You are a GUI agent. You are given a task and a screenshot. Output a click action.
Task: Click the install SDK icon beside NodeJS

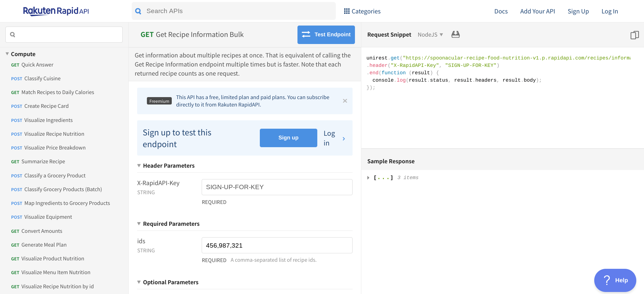coord(455,34)
